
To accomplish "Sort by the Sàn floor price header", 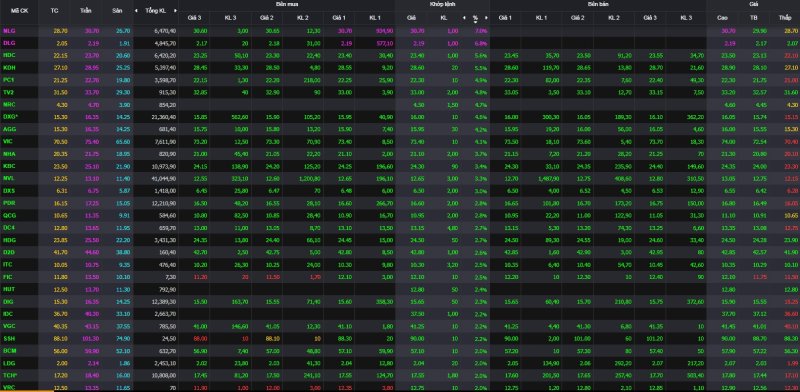I will coord(117,11).
